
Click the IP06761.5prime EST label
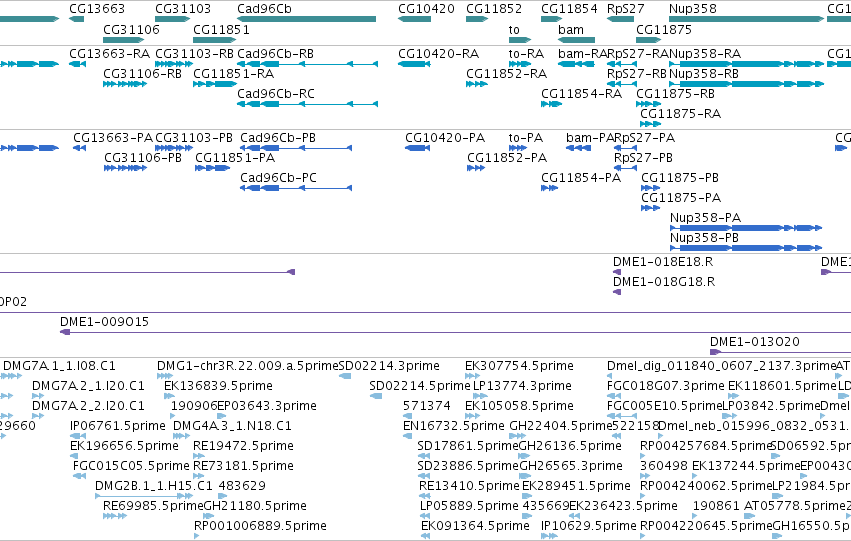coord(118,426)
